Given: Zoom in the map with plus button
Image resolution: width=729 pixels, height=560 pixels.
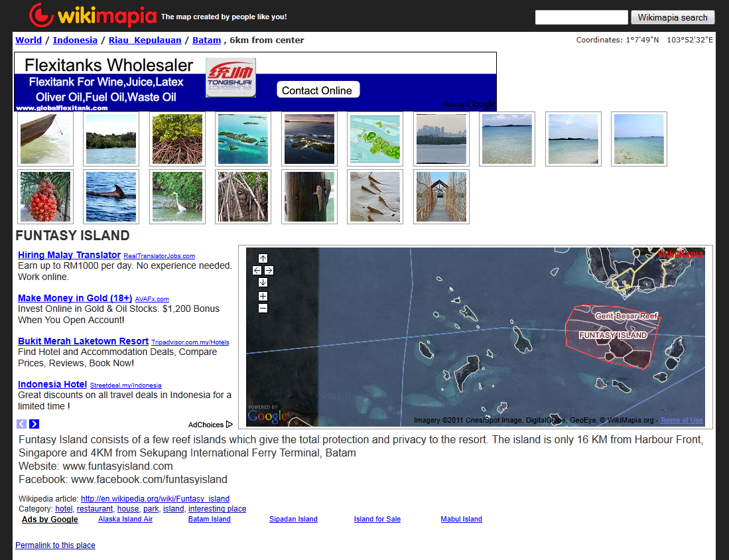Looking at the screenshot, I should coord(263,297).
